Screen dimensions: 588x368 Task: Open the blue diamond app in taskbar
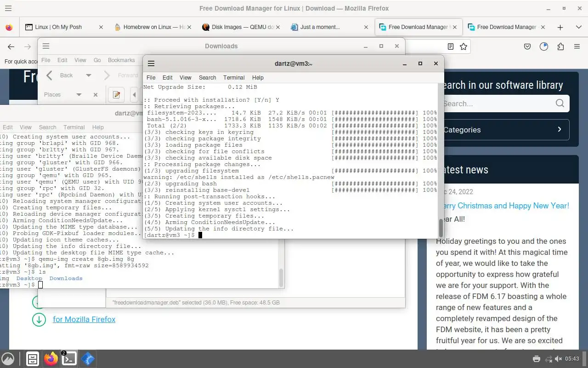tap(88, 359)
